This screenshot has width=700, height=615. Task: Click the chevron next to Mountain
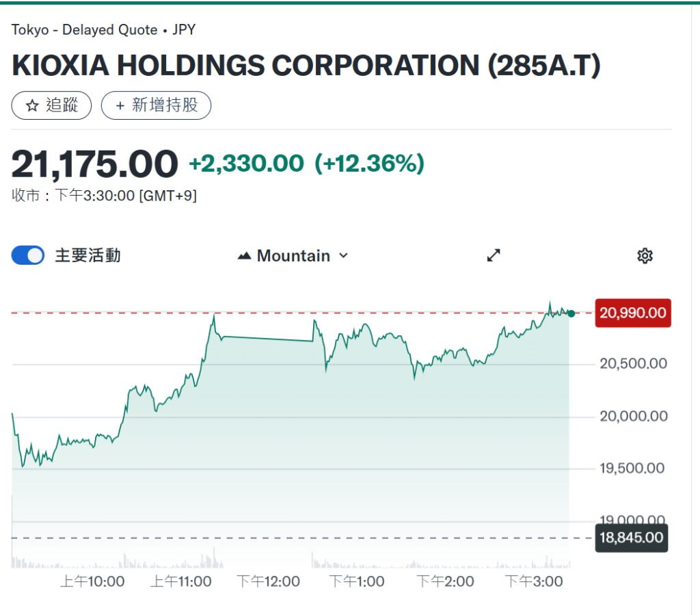pyautogui.click(x=342, y=255)
